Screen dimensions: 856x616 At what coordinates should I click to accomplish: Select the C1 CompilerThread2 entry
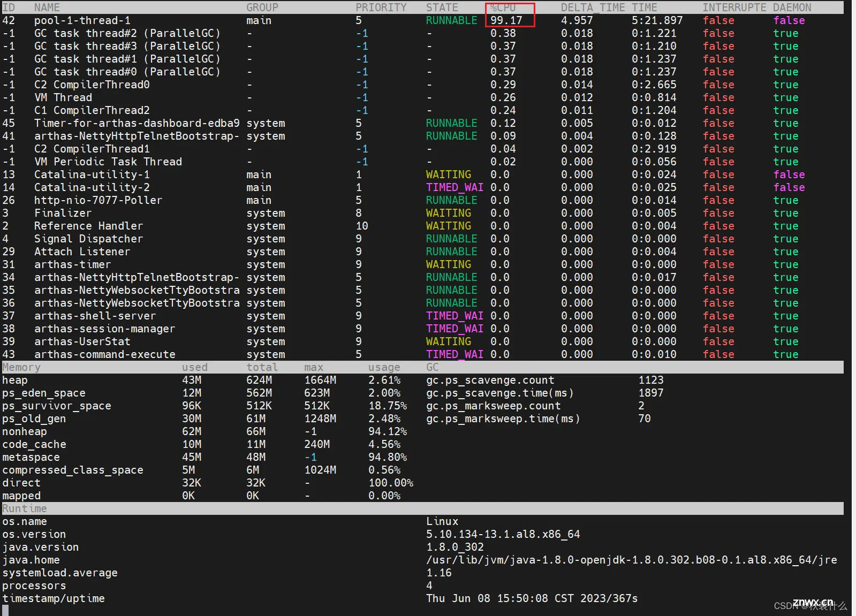click(92, 110)
